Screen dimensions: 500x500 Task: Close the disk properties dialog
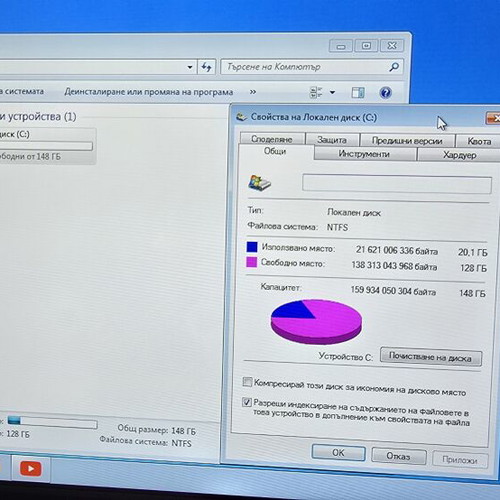pos(493,118)
